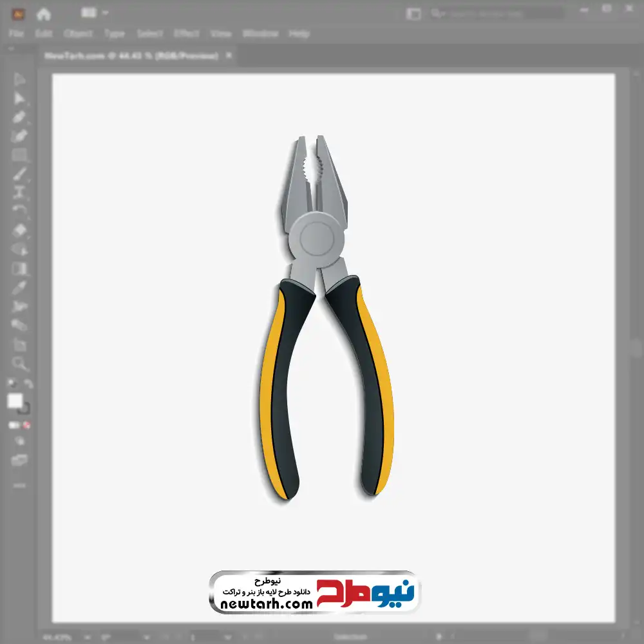Image resolution: width=644 pixels, height=644 pixels.
Task: Click the Home icon in the top bar
Action: (x=44, y=14)
